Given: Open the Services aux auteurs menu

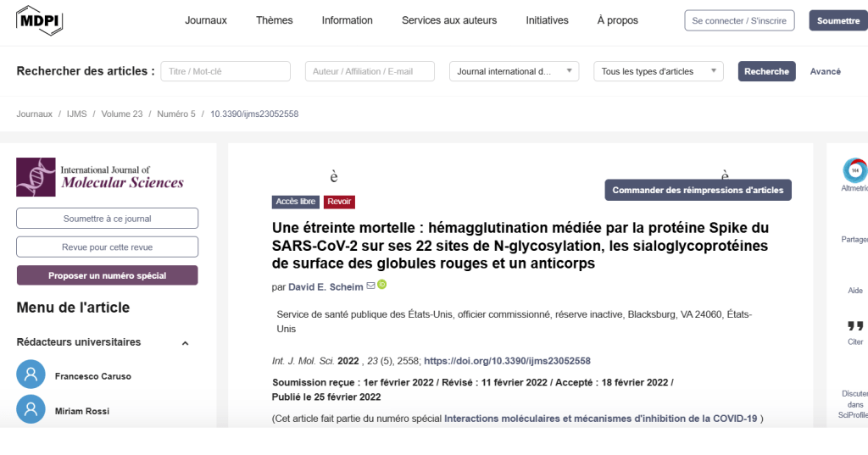Looking at the screenshot, I should click(449, 20).
